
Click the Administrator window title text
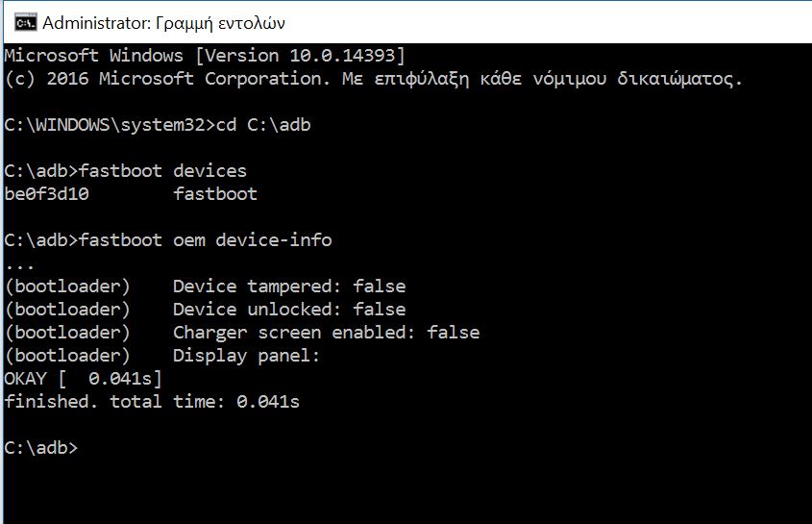click(x=163, y=22)
